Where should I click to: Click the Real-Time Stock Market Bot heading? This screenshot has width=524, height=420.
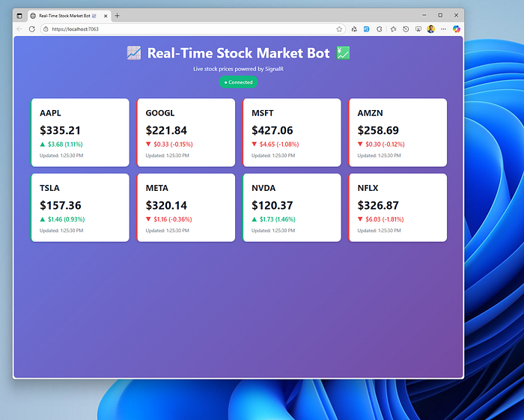point(238,53)
